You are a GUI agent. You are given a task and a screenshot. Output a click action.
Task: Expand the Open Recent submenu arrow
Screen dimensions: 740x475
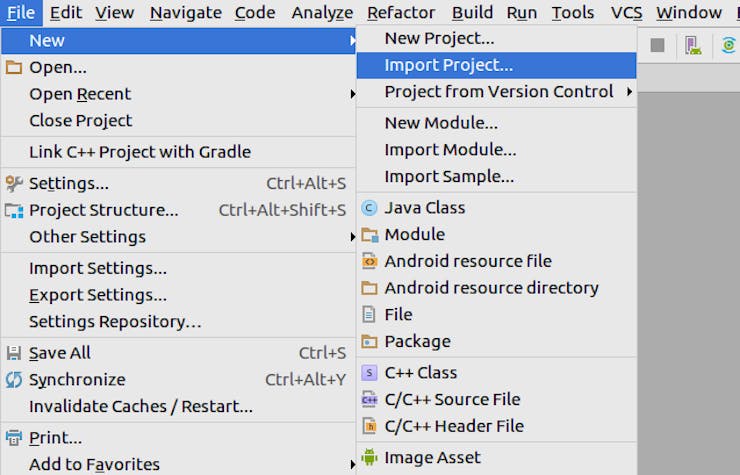pyautogui.click(x=353, y=94)
